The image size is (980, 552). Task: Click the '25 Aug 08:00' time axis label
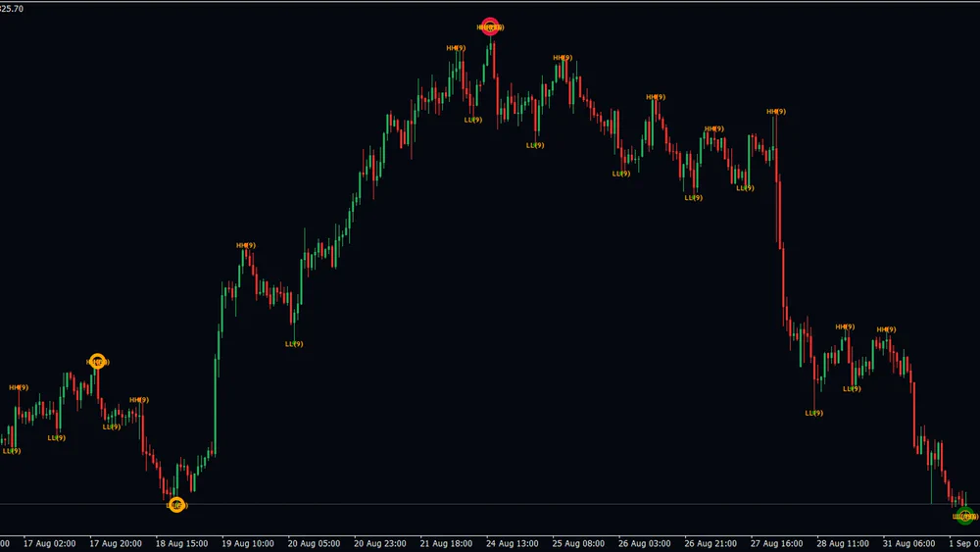pos(578,544)
